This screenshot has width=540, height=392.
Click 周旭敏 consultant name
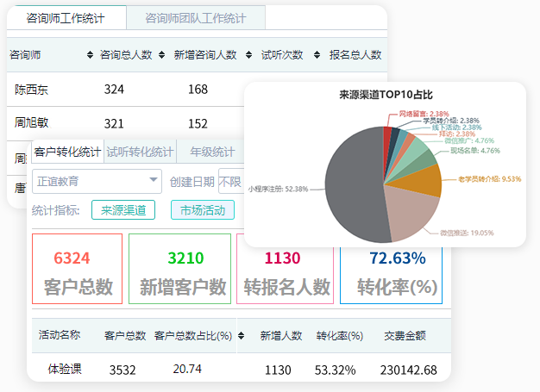tap(31, 122)
